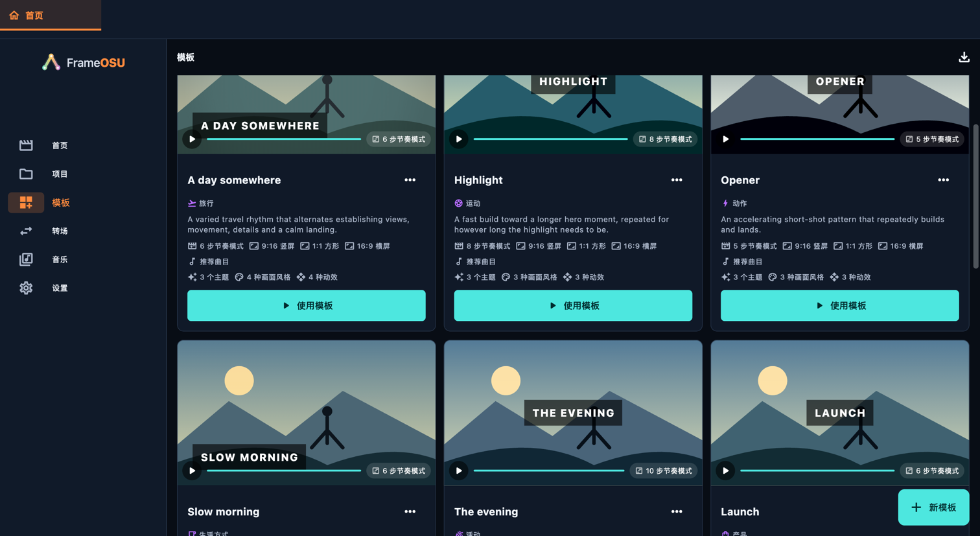Image resolution: width=980 pixels, height=536 pixels.
Task: Click 推荐曲目 under Highlight
Action: [475, 262]
